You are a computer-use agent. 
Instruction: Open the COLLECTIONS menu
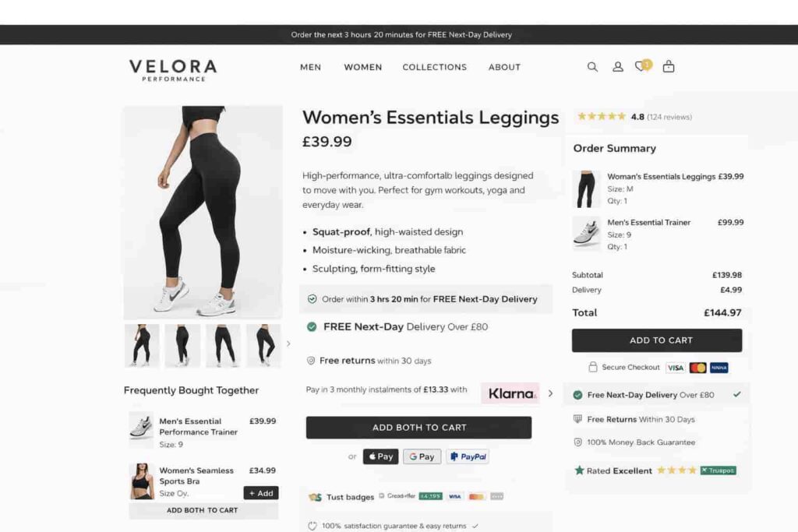(x=435, y=67)
